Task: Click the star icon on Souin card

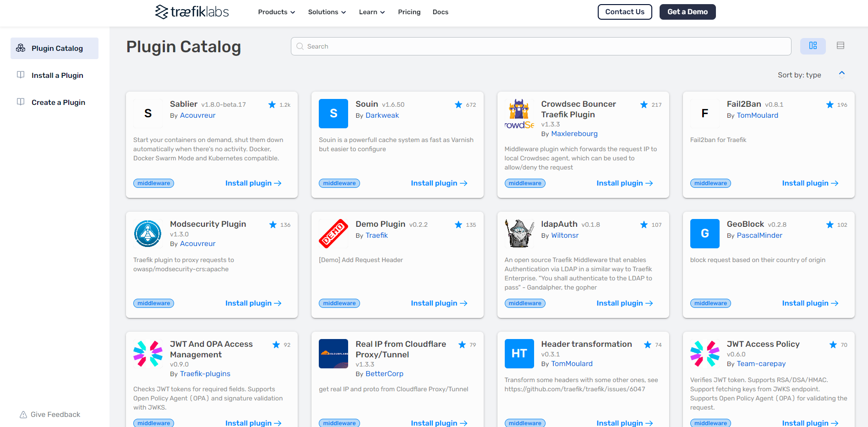Action: [459, 104]
